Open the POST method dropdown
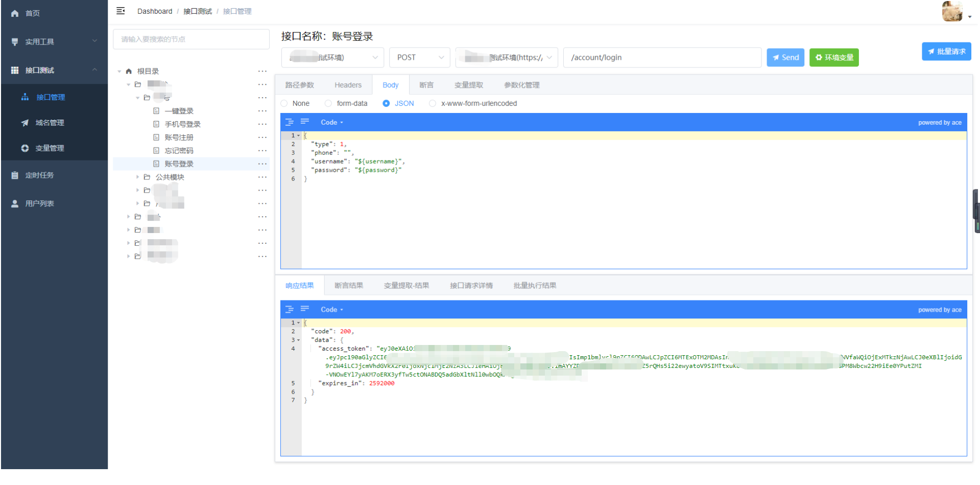Screen dimensions: 980x485 click(419, 58)
